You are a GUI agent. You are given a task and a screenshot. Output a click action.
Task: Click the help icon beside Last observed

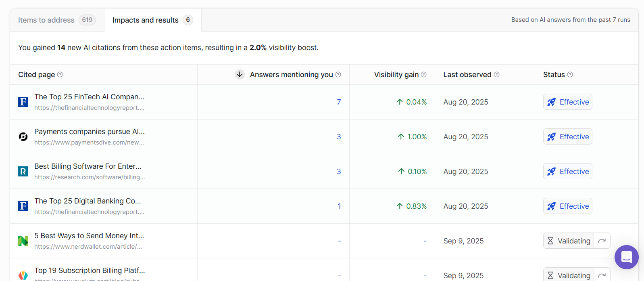[497, 75]
